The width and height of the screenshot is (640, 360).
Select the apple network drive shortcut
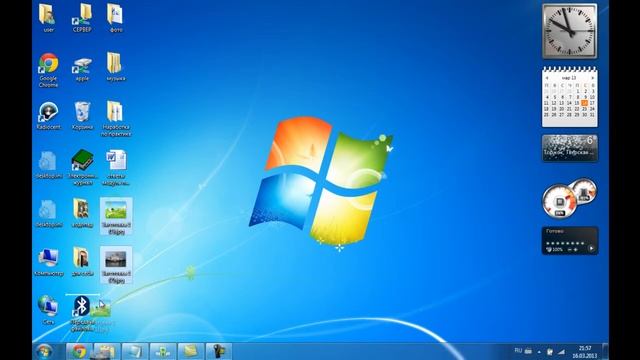pyautogui.click(x=82, y=68)
